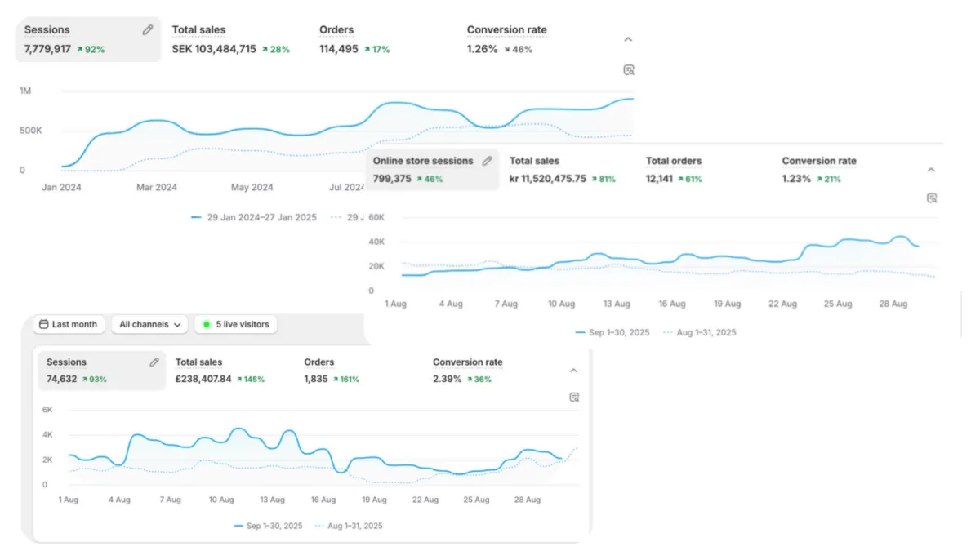Open report icon above the yearly sessions chart
980x551 pixels.
pyautogui.click(x=629, y=70)
